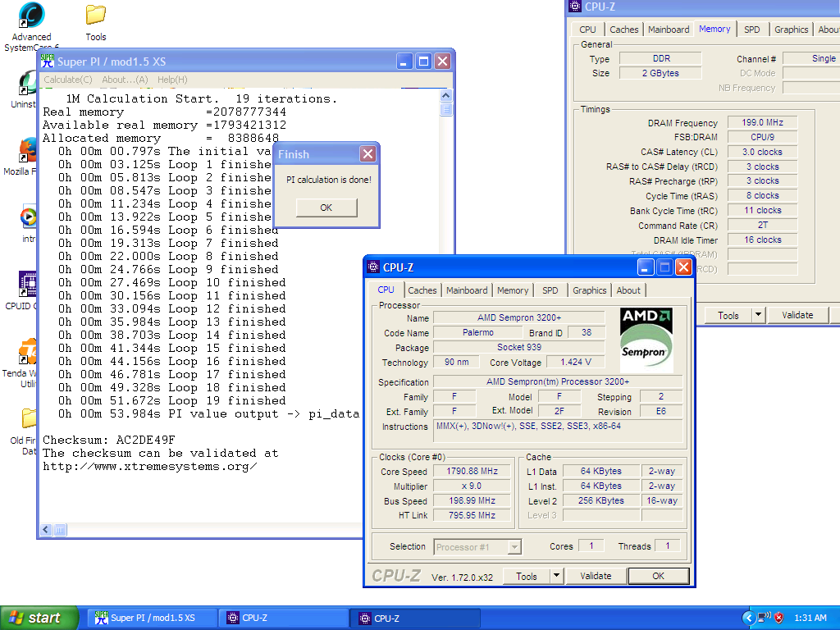Minimize the Super PI window
840x630 pixels.
pyautogui.click(x=404, y=61)
